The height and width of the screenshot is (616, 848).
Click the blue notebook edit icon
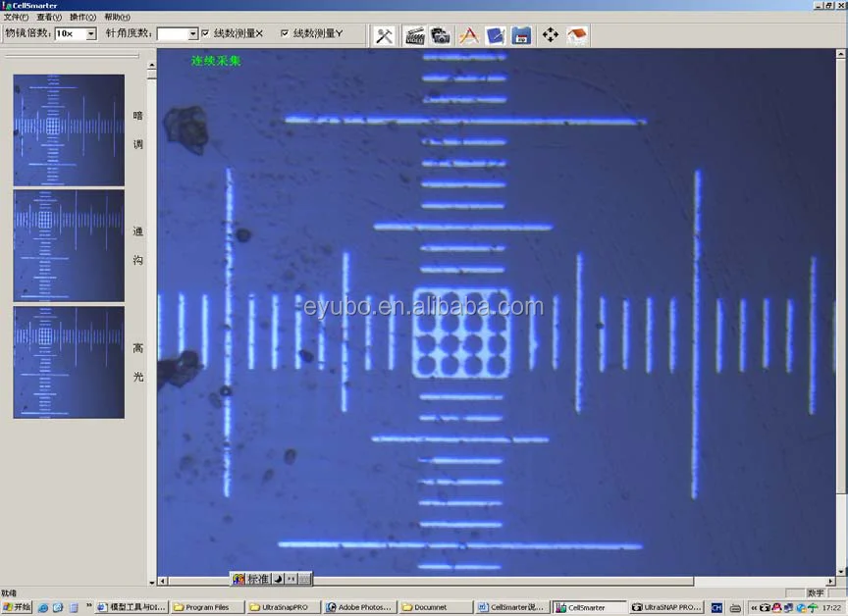(496, 35)
